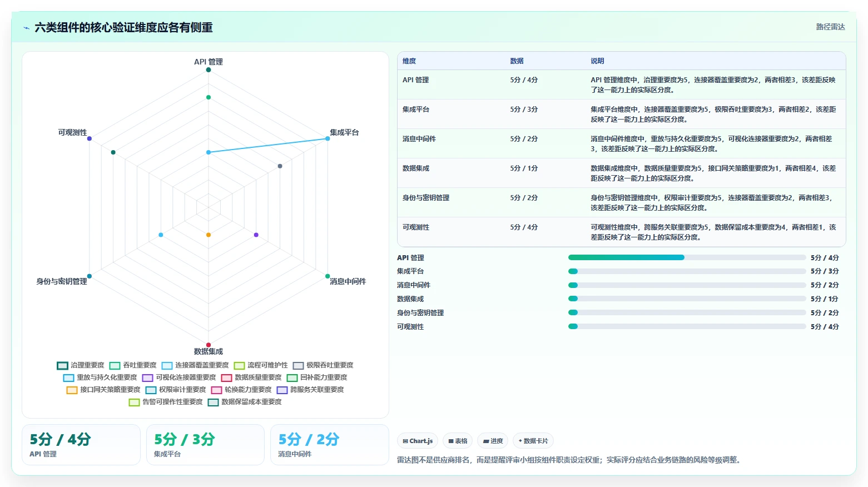The height and width of the screenshot is (487, 868).
Task: Click the API 管理 axis label on radar
Action: (209, 62)
